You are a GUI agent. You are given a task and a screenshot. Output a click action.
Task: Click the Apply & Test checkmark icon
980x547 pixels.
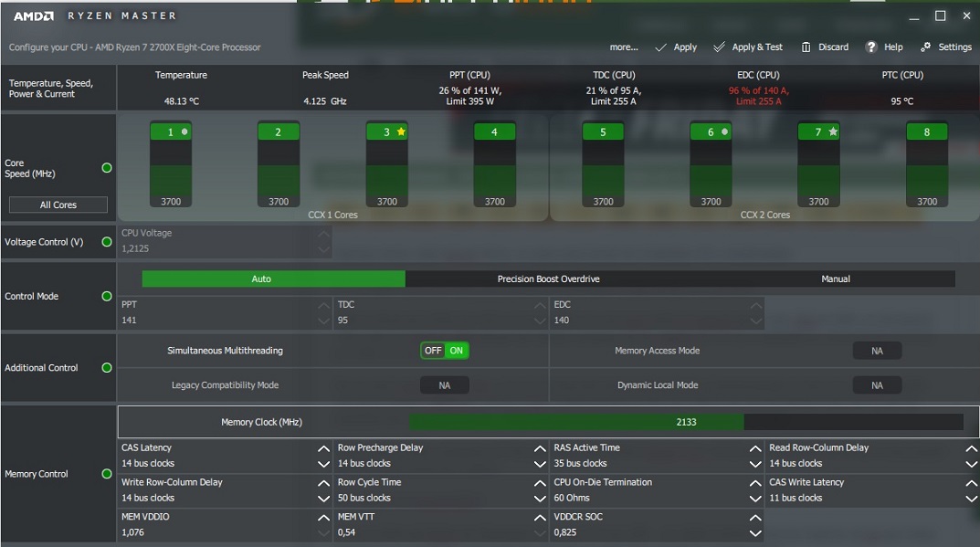click(720, 47)
